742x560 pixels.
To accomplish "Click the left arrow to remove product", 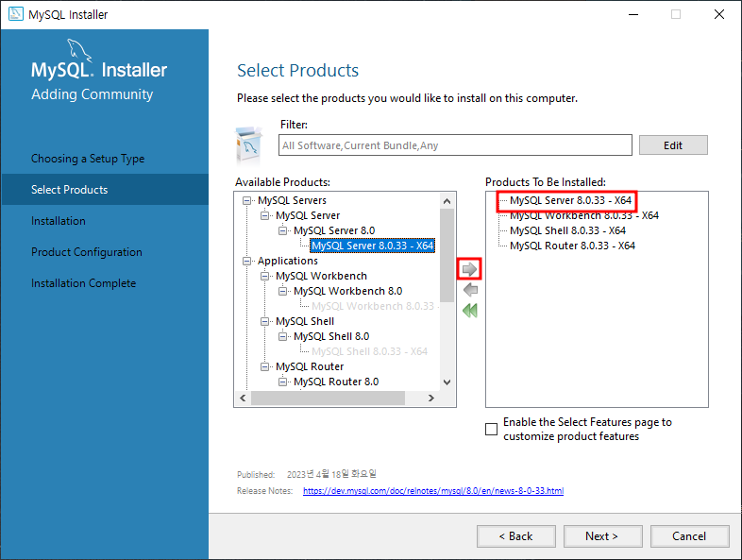I will click(470, 290).
